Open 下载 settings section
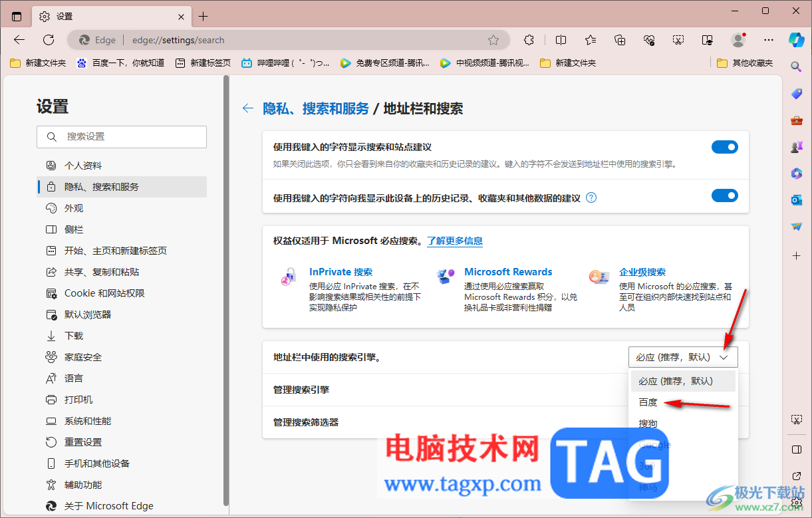This screenshot has height=518, width=812. pos(122,336)
